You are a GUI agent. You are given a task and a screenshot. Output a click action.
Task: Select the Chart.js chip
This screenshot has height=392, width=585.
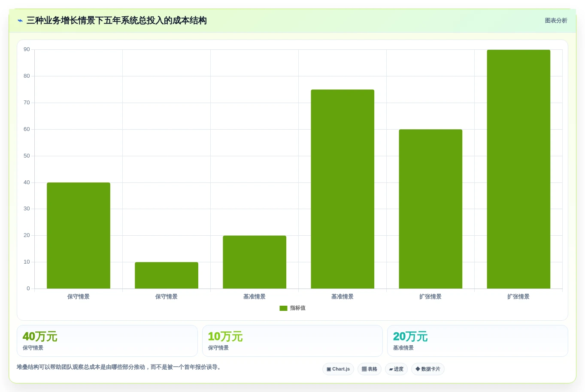(338, 369)
